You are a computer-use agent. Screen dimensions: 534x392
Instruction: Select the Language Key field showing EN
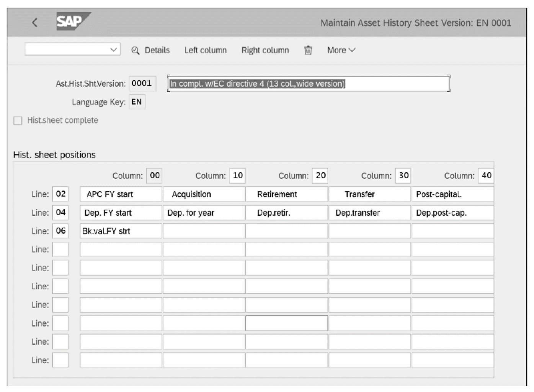[138, 102]
